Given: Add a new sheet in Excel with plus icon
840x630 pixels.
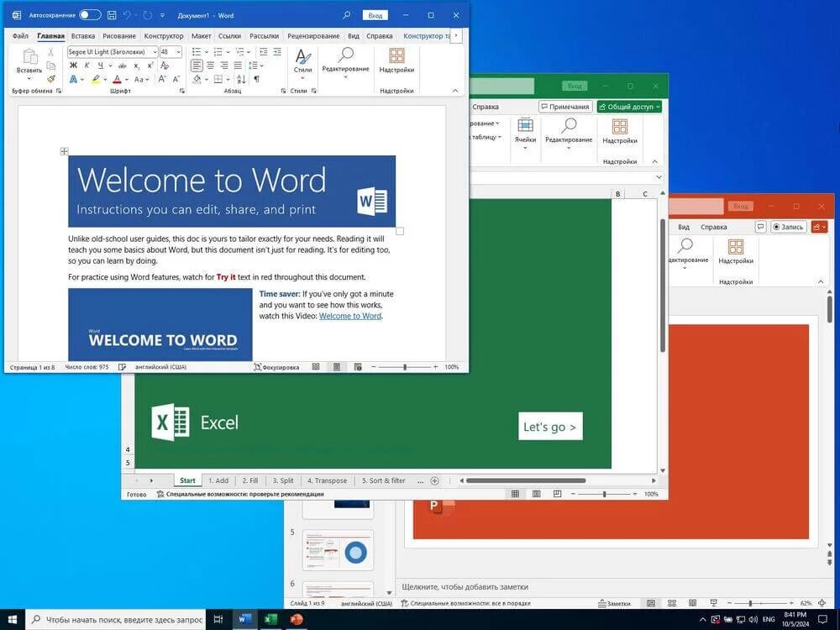Looking at the screenshot, I should pos(434,480).
